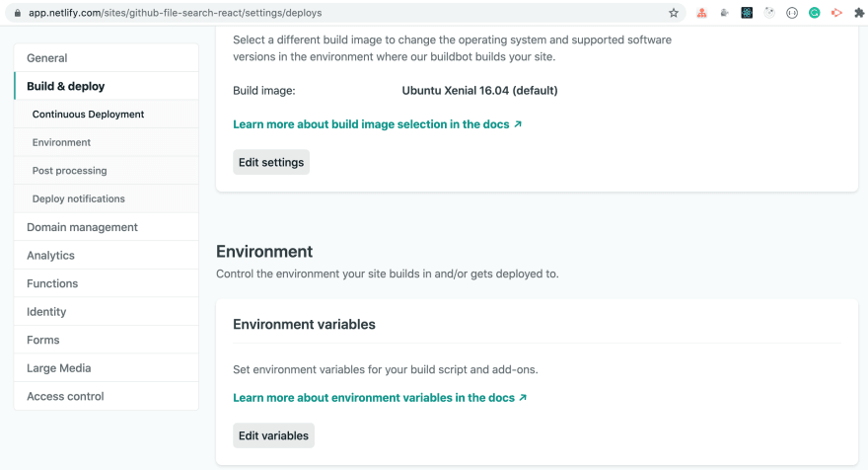Click Edit settings for build image
This screenshot has height=470, width=868.
coord(271,162)
